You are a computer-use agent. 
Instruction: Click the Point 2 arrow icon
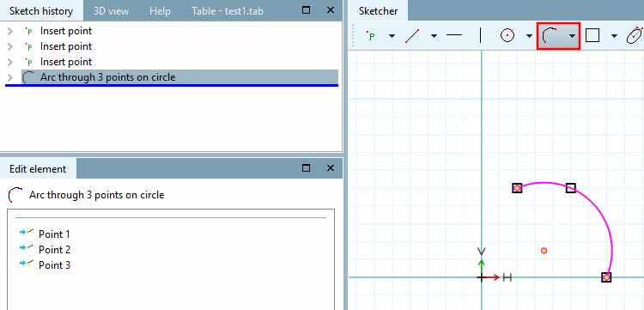pyautogui.click(x=27, y=247)
